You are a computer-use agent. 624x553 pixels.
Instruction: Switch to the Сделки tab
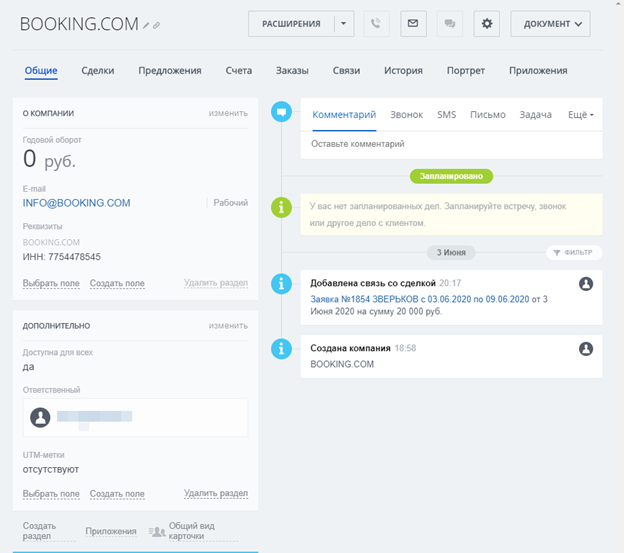[98, 71]
